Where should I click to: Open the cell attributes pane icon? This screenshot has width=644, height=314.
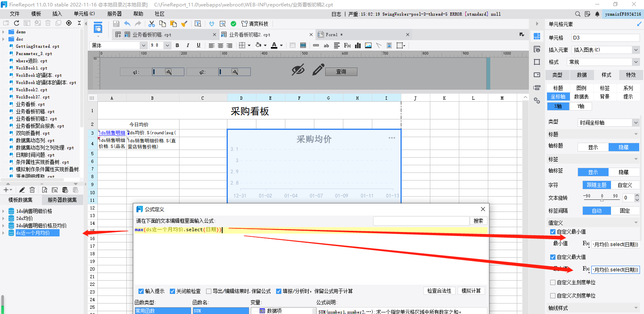click(x=537, y=49)
